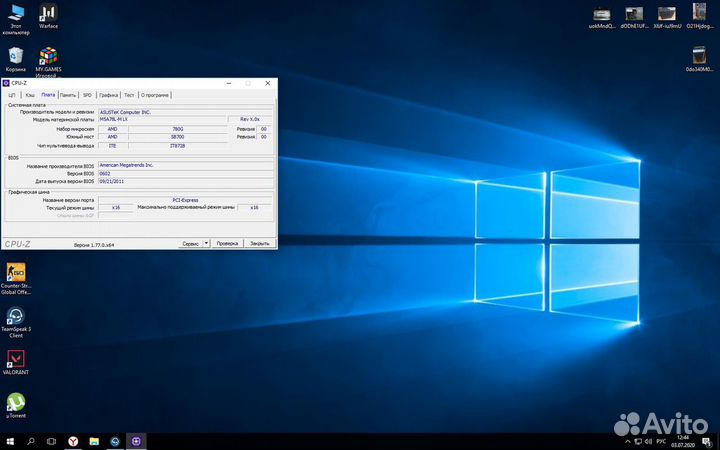Switch to the Память tab in CPU-Z
The image size is (720, 450).
click(x=68, y=95)
